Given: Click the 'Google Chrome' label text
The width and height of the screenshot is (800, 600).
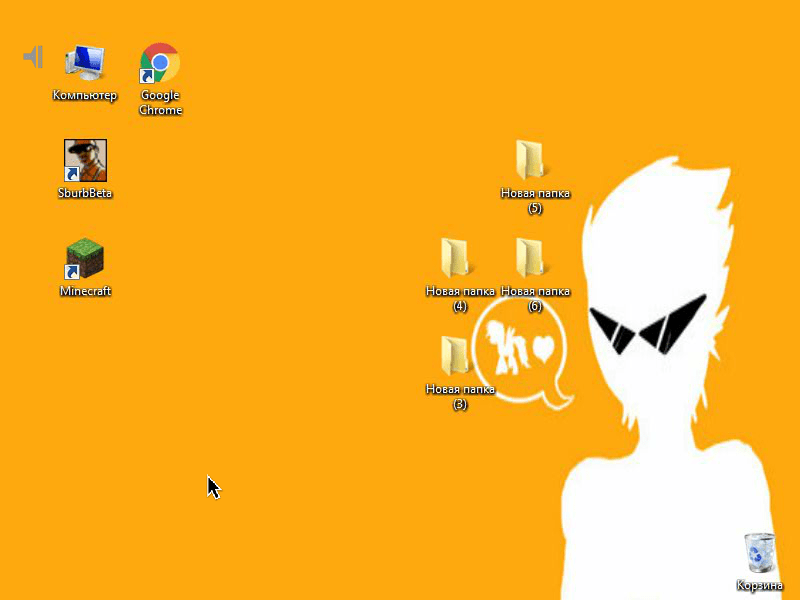Looking at the screenshot, I should (160, 103).
